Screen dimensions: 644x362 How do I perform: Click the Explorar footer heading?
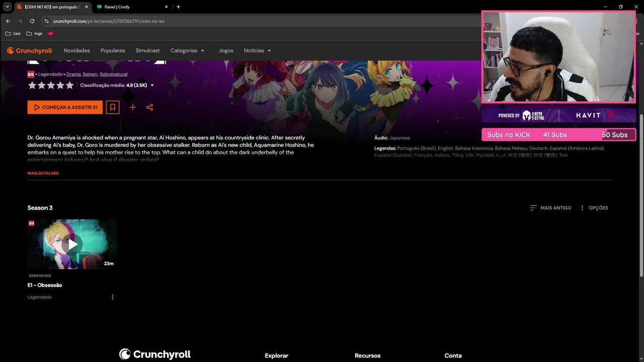(277, 355)
